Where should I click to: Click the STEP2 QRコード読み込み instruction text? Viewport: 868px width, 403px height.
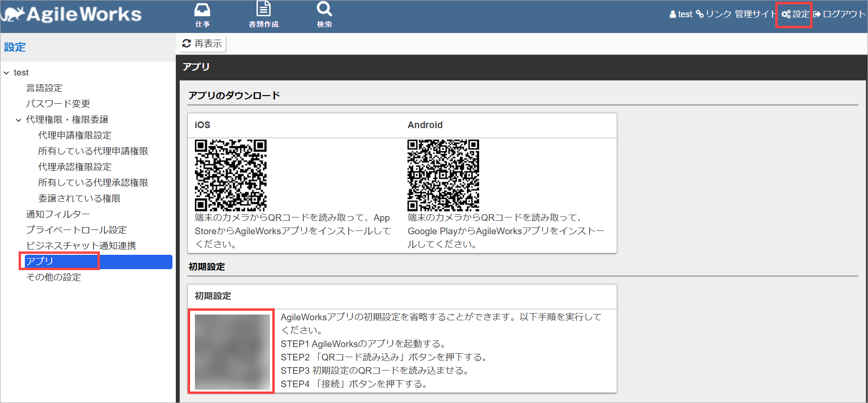[385, 357]
